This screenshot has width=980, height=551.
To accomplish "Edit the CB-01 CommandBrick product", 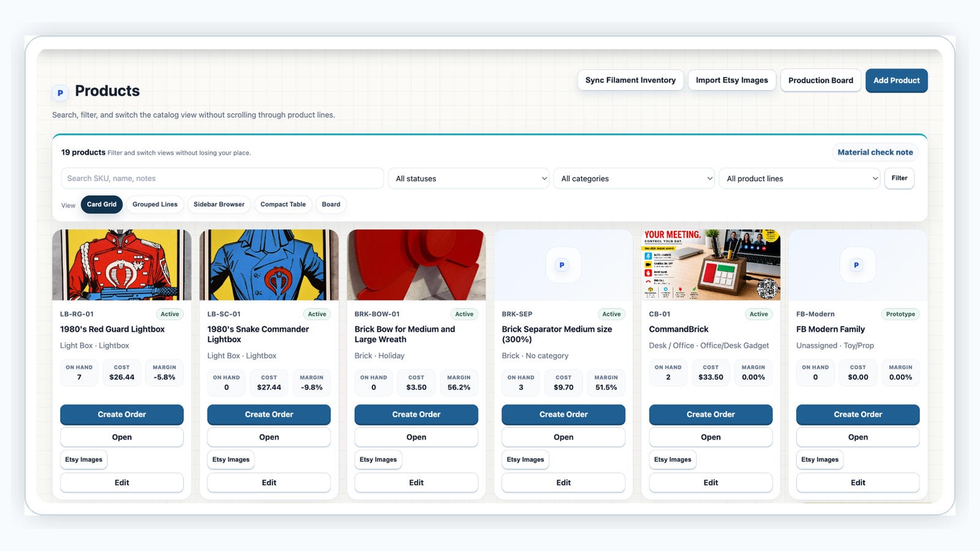I will 711,482.
